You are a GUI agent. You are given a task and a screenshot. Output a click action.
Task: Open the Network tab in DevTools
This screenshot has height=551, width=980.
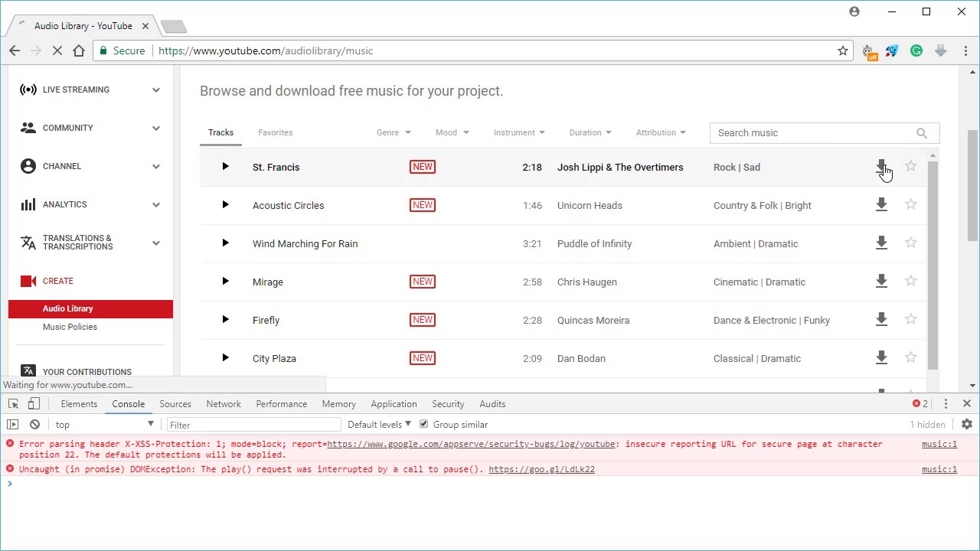[x=224, y=404]
